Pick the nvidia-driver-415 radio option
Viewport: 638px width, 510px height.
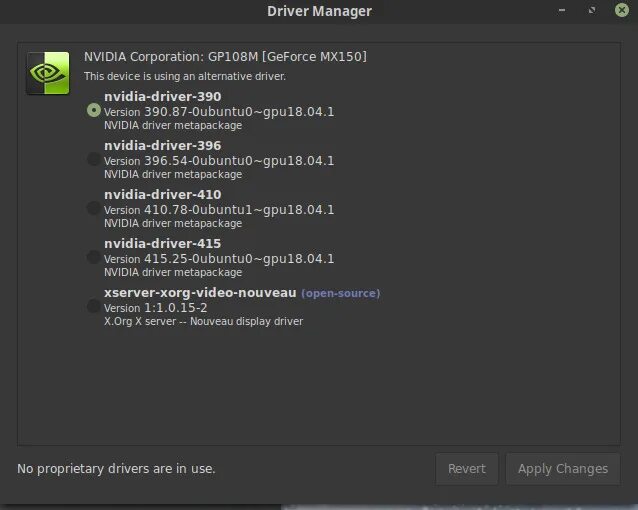(x=94, y=257)
